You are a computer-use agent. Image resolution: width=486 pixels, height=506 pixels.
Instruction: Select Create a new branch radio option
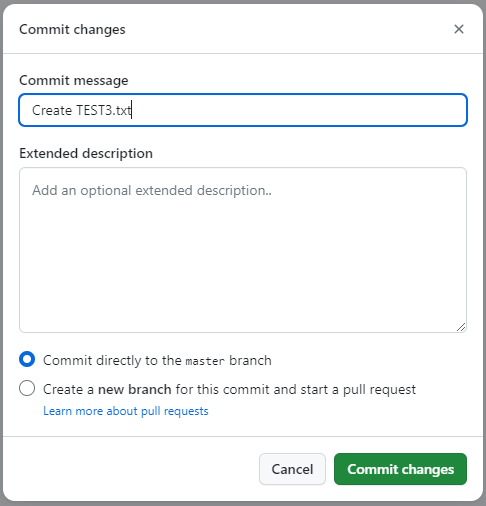click(x=27, y=388)
